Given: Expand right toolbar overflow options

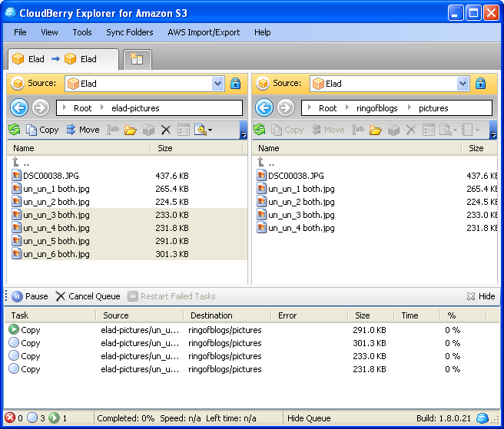Looking at the screenshot, I should 493,130.
